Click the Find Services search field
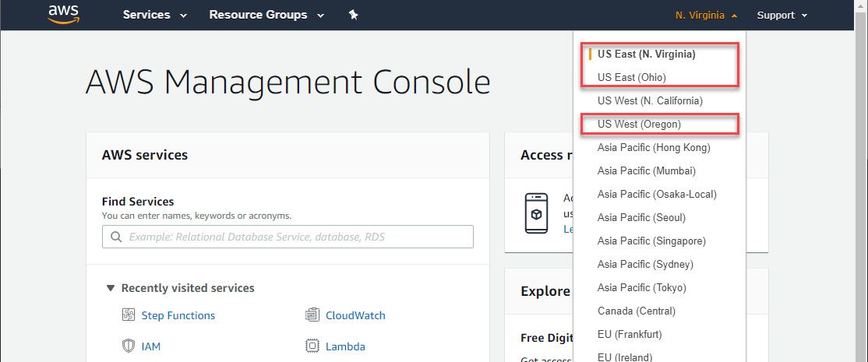 point(296,237)
